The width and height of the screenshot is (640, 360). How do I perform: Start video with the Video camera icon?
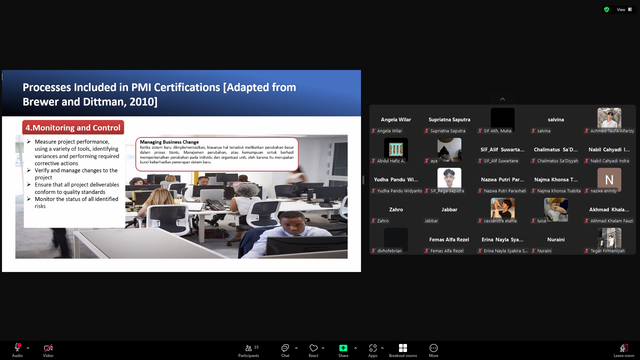(48, 348)
